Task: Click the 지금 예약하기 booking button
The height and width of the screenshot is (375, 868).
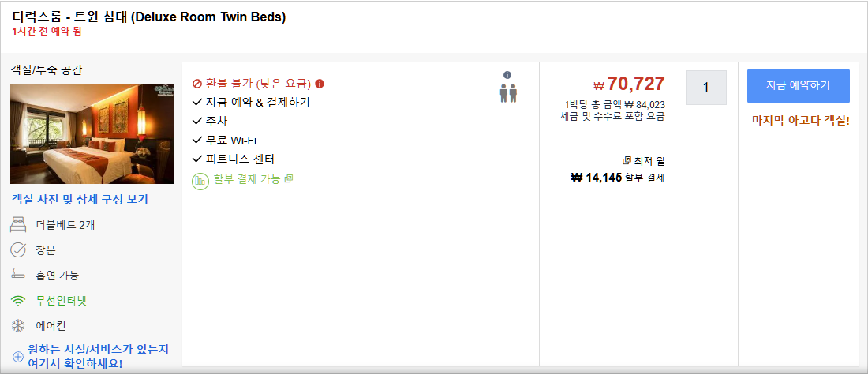Action: click(x=799, y=86)
